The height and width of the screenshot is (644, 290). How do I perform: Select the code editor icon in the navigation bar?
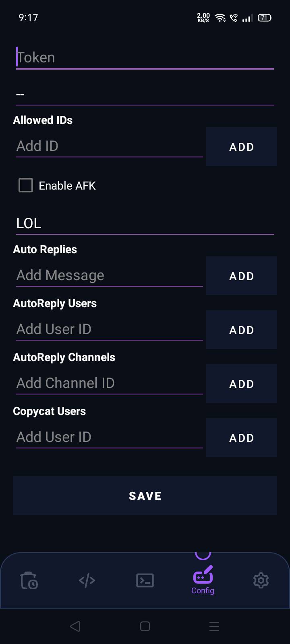(x=87, y=580)
